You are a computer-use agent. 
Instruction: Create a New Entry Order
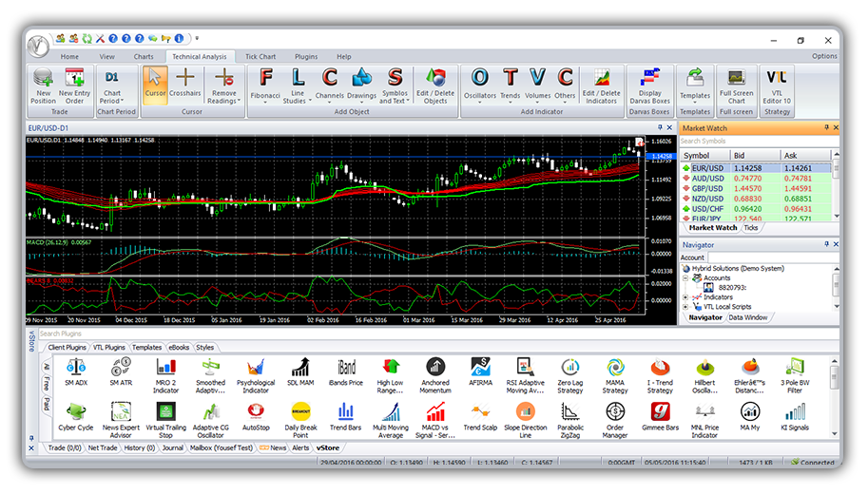75,86
